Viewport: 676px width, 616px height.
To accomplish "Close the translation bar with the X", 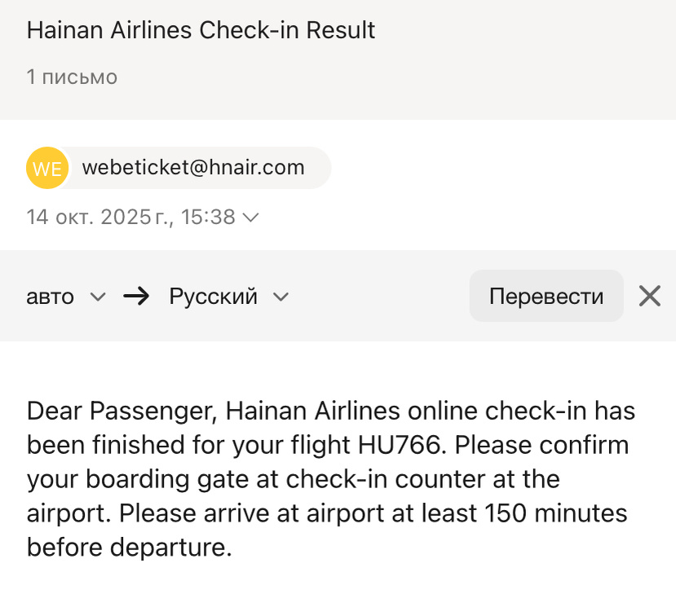I will tap(649, 296).
